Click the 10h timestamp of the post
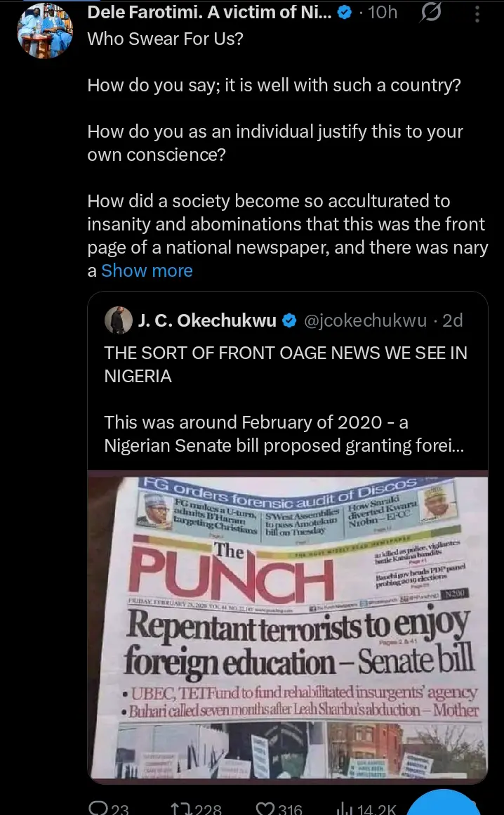Screen dimensions: 504x815 click(x=383, y=13)
